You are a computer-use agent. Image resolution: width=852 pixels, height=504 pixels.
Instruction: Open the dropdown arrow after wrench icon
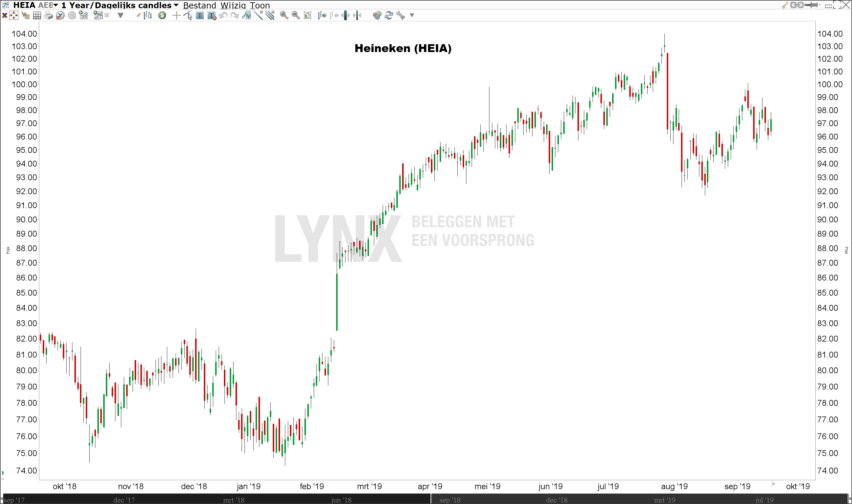412,15
